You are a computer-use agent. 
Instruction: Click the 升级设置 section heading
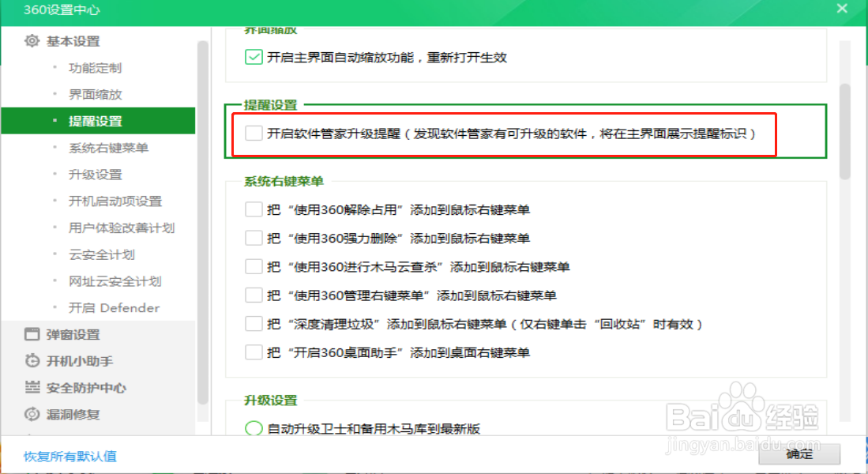[271, 400]
